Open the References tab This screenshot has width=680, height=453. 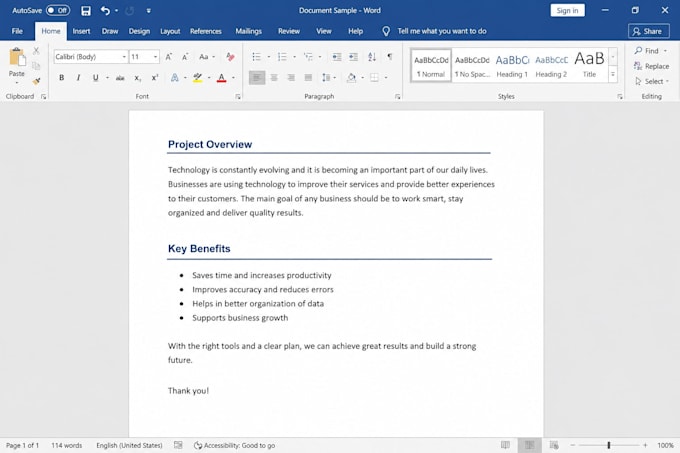tap(206, 31)
